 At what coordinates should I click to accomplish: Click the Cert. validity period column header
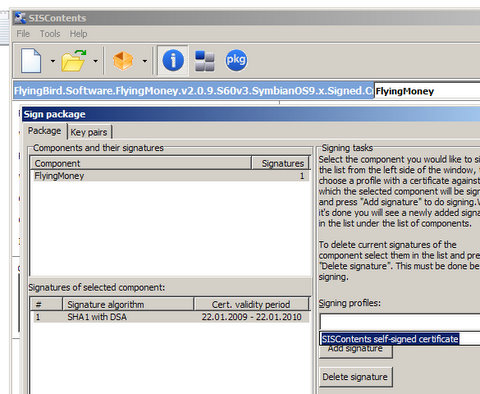251,304
